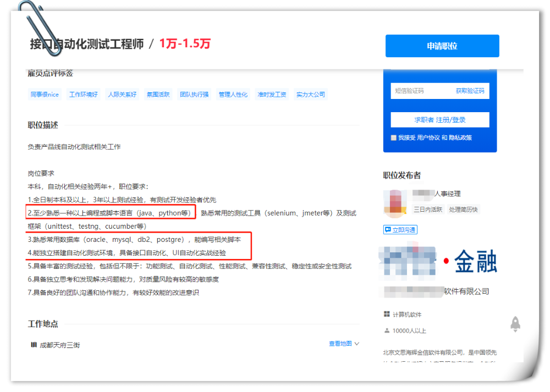Click the 金融 company logo
The image size is (550, 392).
tap(438, 262)
